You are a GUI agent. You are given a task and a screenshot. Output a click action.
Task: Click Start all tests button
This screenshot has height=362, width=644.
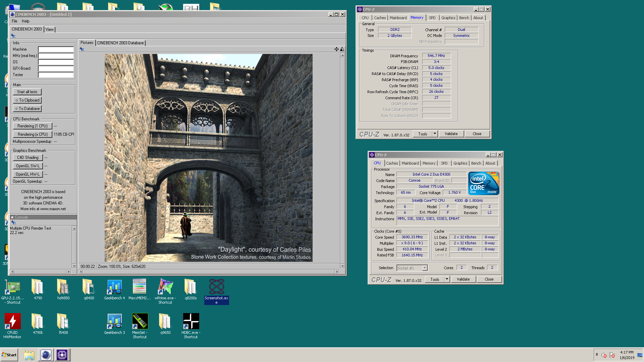pyautogui.click(x=27, y=92)
